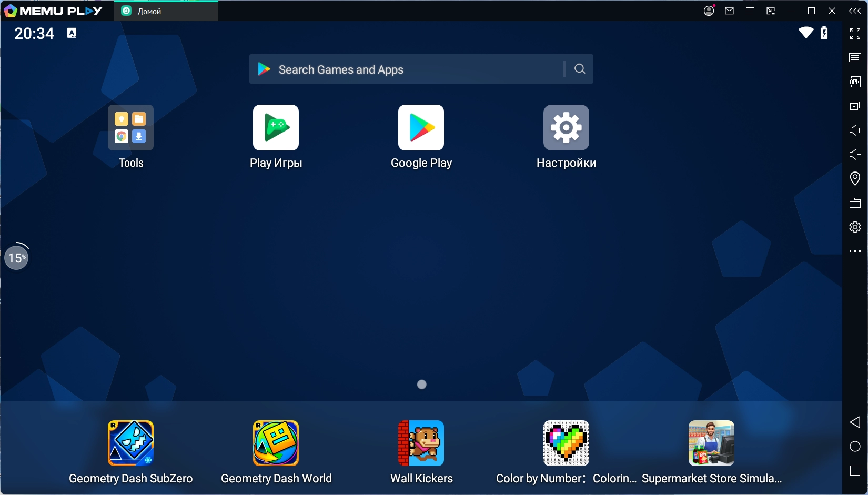The width and height of the screenshot is (868, 495).
Task: Click the Google Play logo in search bar
Action: [x=264, y=69]
